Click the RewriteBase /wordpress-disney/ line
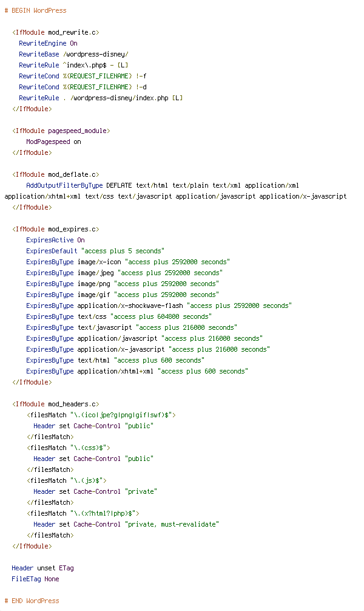Image resolution: width=364 pixels, height=611 pixels. coord(73,54)
